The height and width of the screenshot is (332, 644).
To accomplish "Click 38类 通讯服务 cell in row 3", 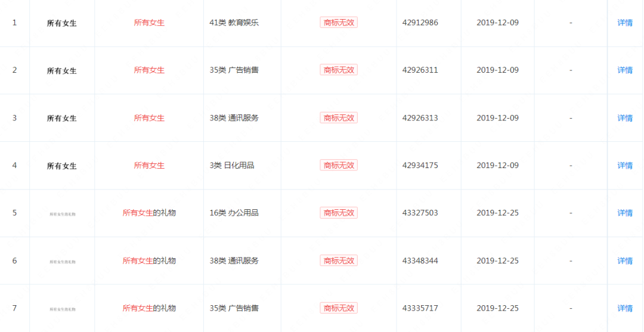I will pos(234,118).
